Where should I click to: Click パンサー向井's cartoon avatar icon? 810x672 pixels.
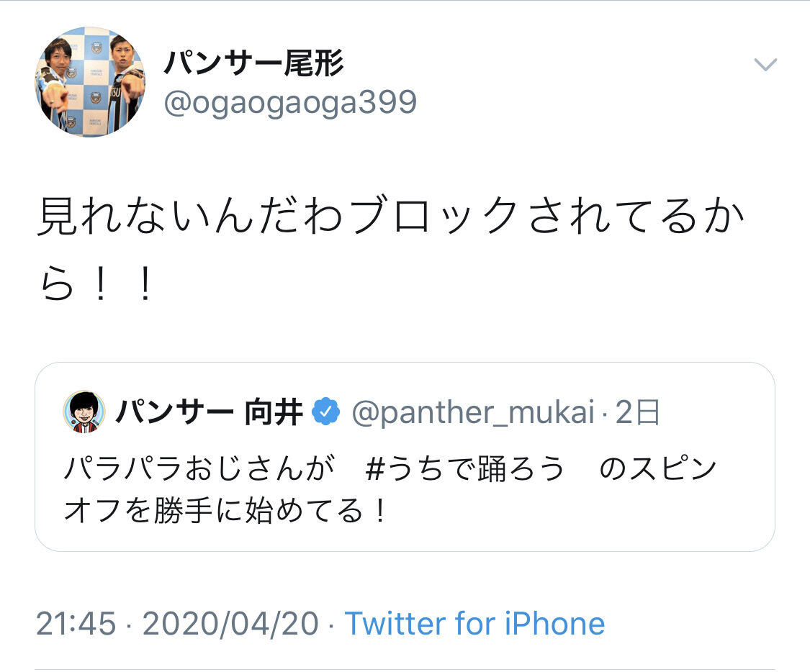[85, 412]
